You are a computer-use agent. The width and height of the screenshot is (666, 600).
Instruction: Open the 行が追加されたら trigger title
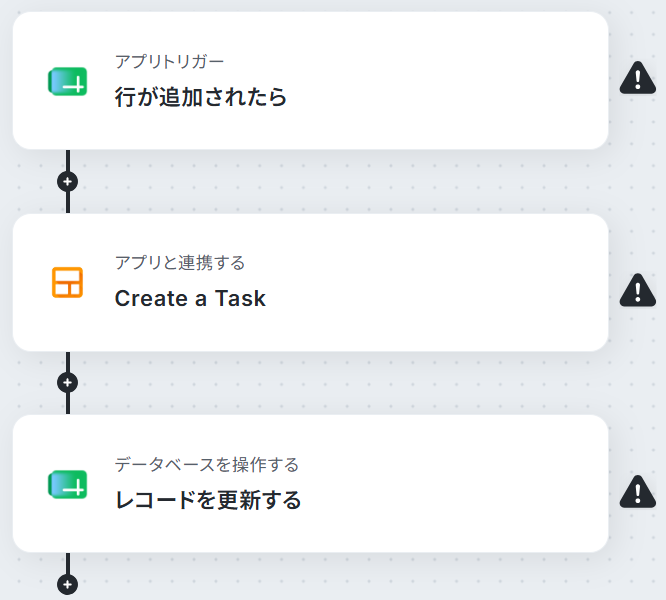200,97
